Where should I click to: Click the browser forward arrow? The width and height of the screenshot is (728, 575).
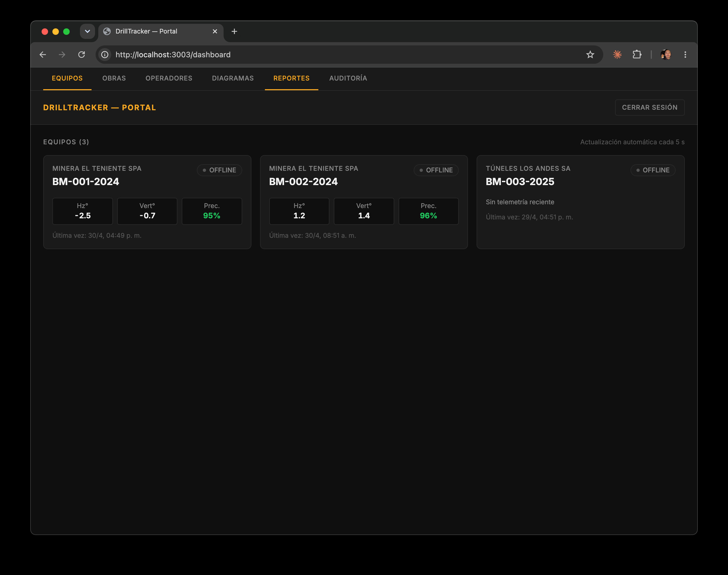coord(62,55)
